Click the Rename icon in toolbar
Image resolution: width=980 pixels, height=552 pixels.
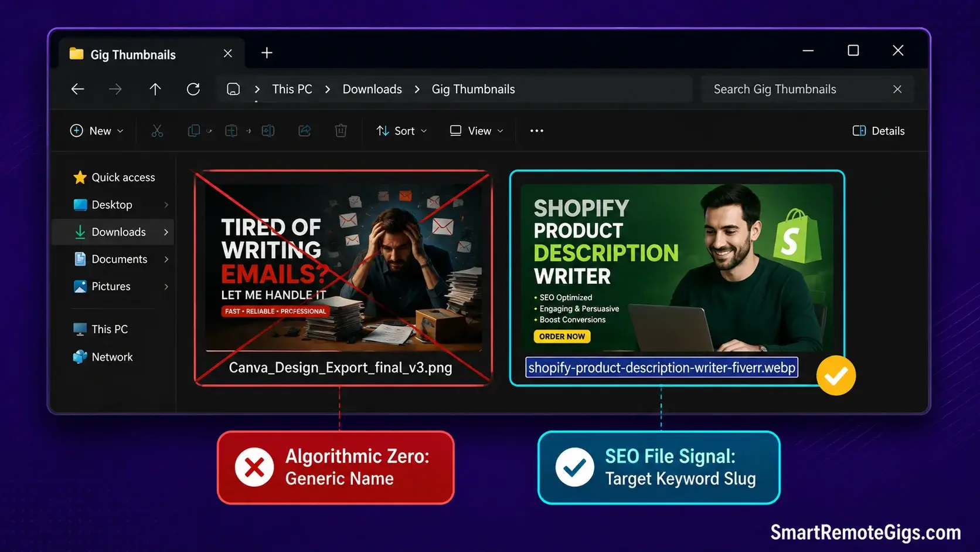[x=268, y=131]
